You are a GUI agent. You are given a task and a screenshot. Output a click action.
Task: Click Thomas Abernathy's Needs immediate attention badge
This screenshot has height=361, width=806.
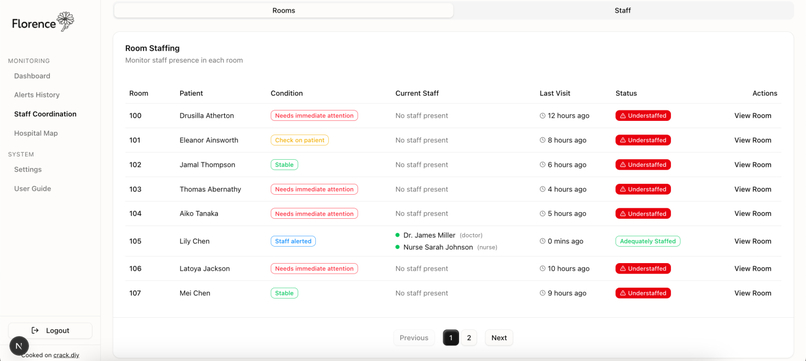click(x=314, y=189)
